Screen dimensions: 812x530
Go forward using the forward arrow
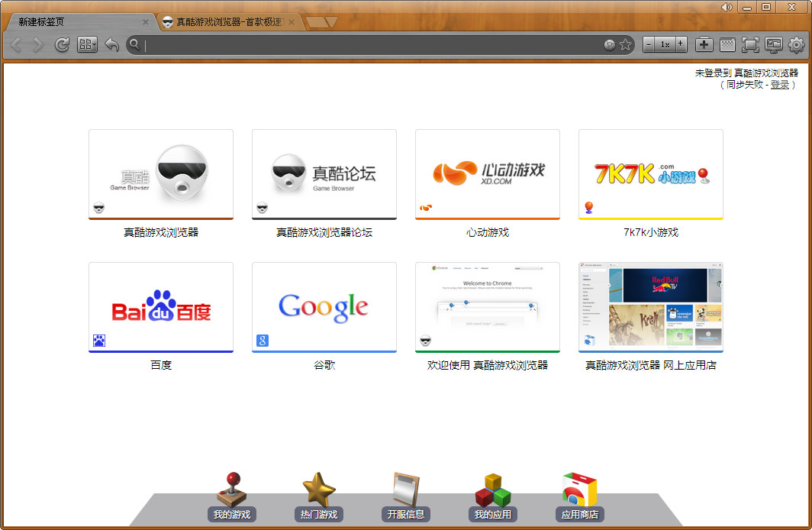coord(38,45)
